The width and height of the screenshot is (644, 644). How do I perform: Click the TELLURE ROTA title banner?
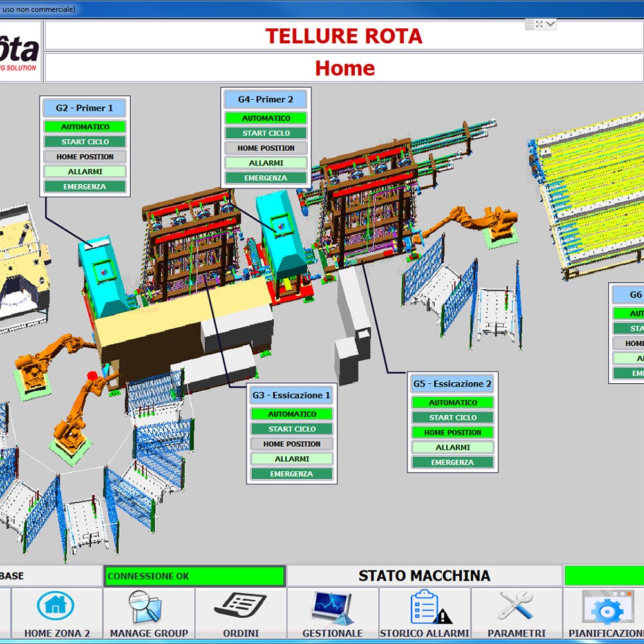click(x=344, y=35)
